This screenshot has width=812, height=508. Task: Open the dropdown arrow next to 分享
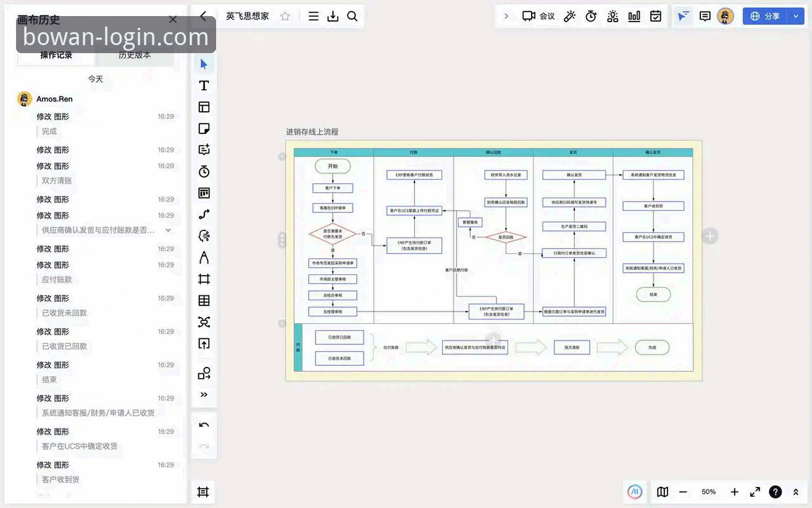pyautogui.click(x=796, y=16)
